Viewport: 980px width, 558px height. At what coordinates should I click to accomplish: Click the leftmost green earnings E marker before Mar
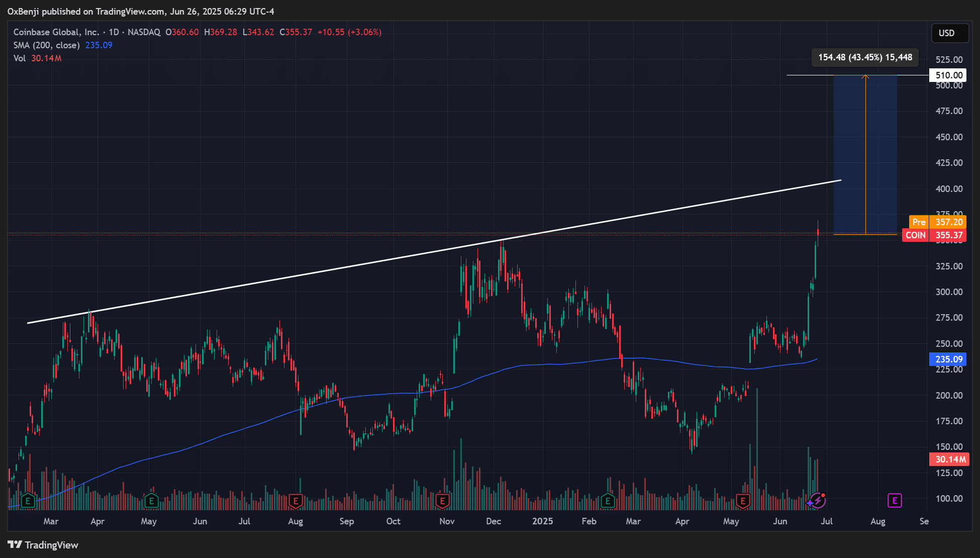(28, 501)
